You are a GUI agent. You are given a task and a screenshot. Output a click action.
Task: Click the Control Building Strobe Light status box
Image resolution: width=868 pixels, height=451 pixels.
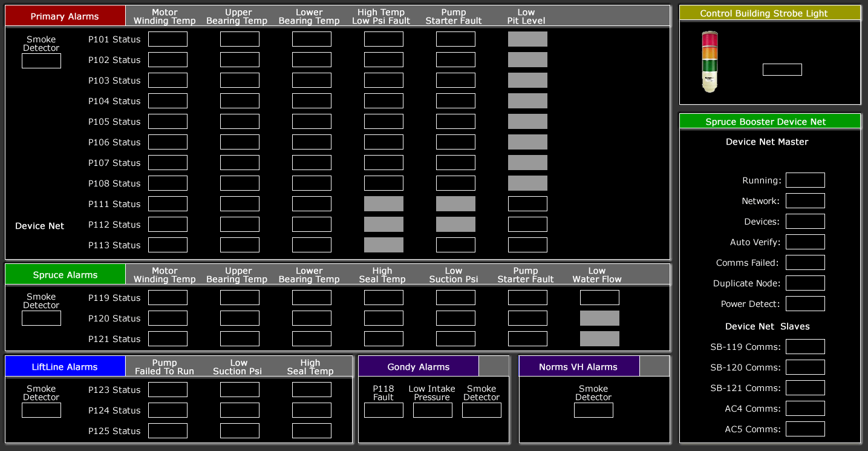pos(782,70)
